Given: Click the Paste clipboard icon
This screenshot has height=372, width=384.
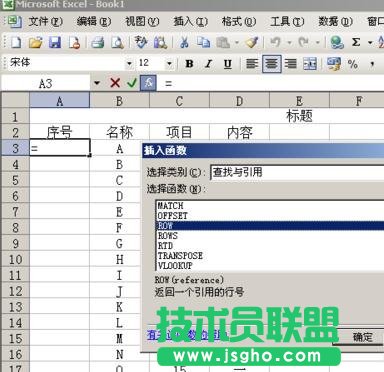Looking at the screenshot, I should click(223, 42).
